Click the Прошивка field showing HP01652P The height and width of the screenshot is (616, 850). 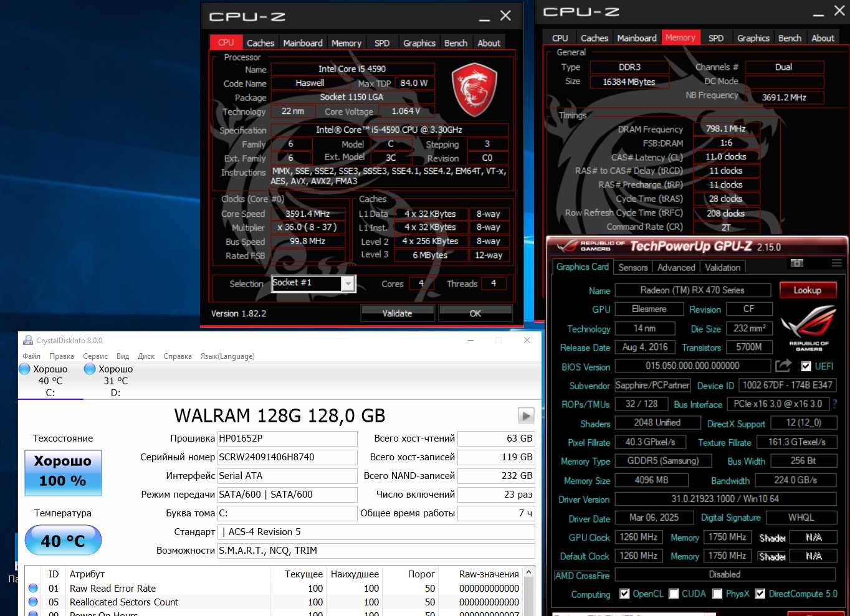[x=287, y=438]
